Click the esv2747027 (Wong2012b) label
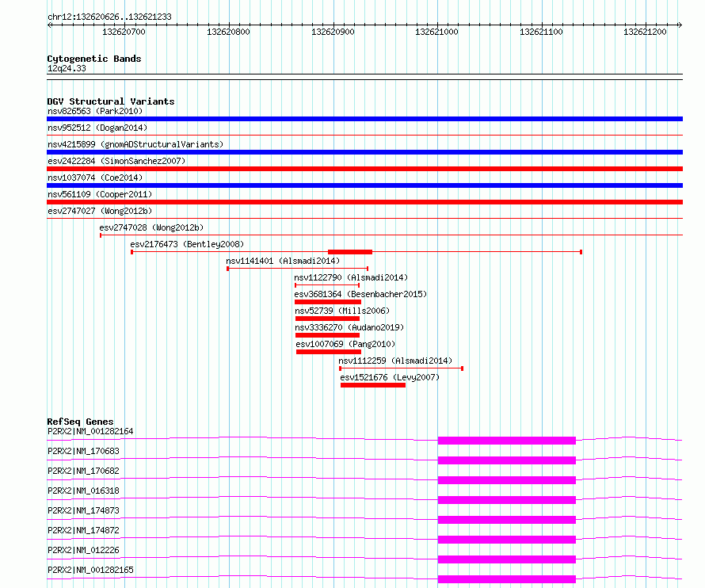Screen dimensions: 705x588 tap(100, 211)
